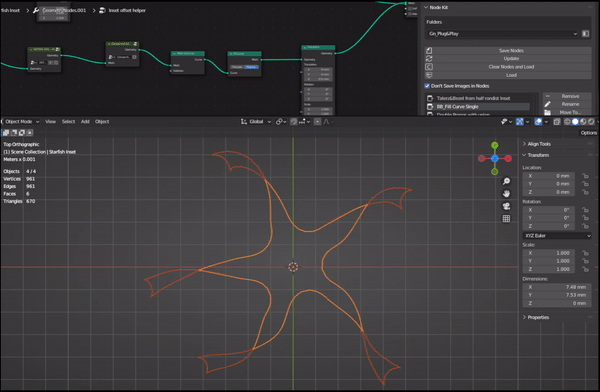Select the extend-selection mode icon

[14, 133]
